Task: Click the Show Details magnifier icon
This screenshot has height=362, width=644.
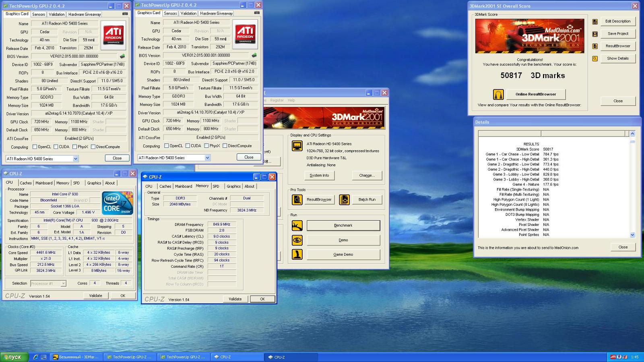Action: [x=595, y=59]
